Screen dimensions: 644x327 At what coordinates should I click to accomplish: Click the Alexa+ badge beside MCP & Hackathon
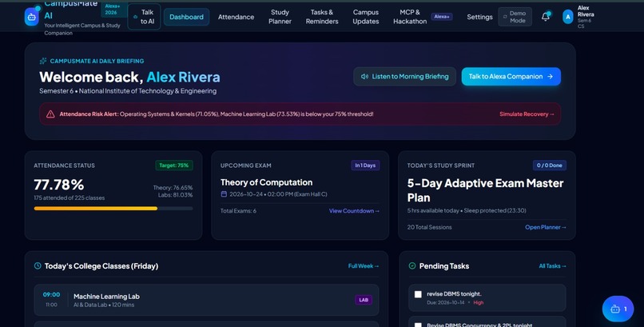[x=442, y=17]
